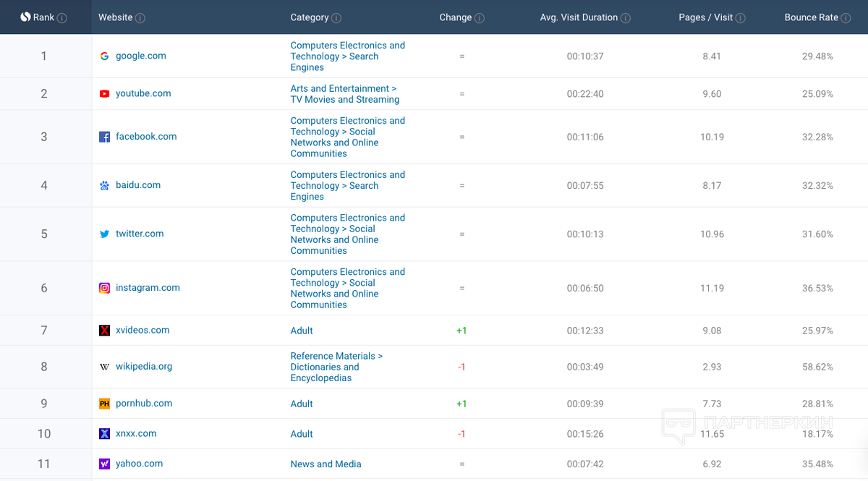
Task: Open the info icon beside Pages / Visit
Action: tap(741, 18)
